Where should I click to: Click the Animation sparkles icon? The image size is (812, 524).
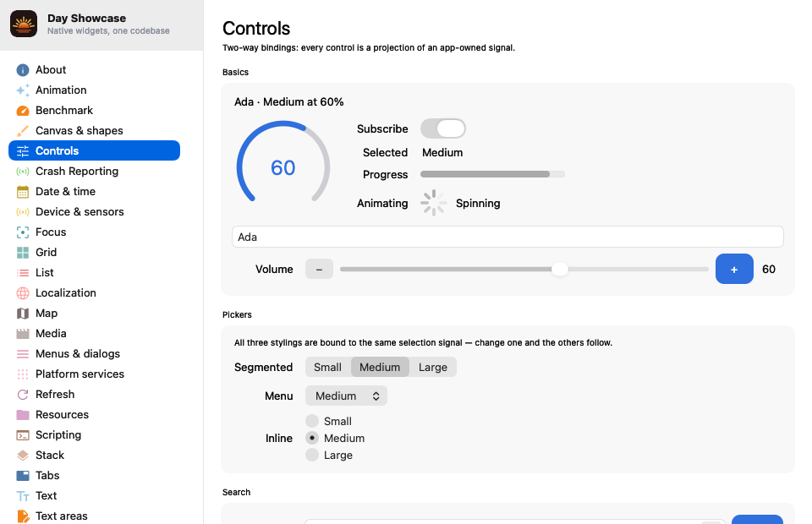pyautogui.click(x=23, y=90)
